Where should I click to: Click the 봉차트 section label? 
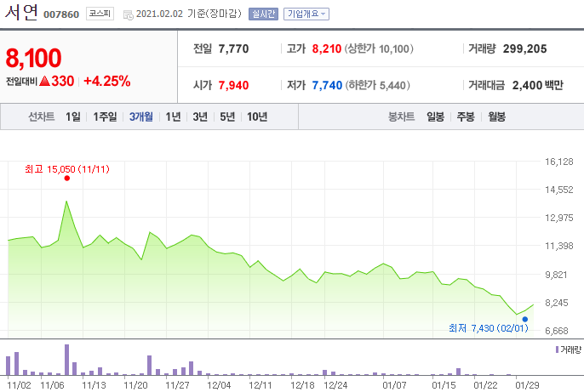tap(401, 116)
